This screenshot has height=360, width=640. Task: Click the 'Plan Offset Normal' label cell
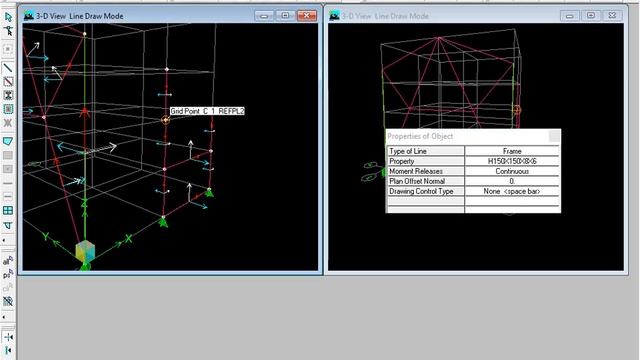(x=426, y=181)
